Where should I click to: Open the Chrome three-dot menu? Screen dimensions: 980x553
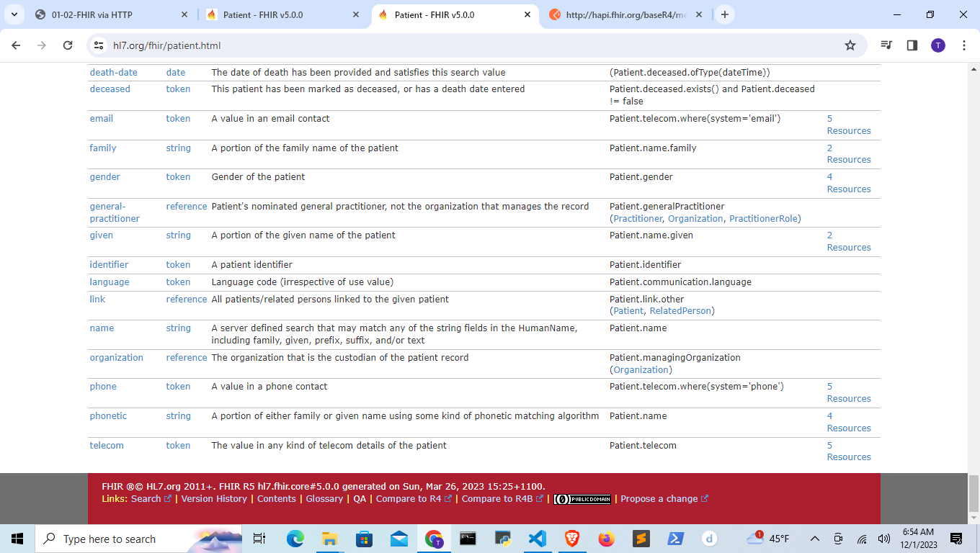[x=964, y=45]
